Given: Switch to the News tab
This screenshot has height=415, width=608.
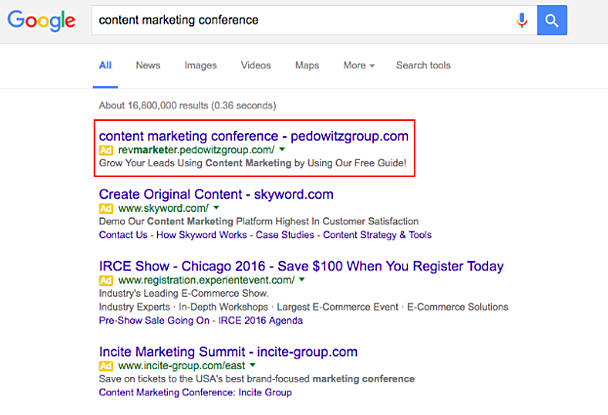Looking at the screenshot, I should (148, 66).
